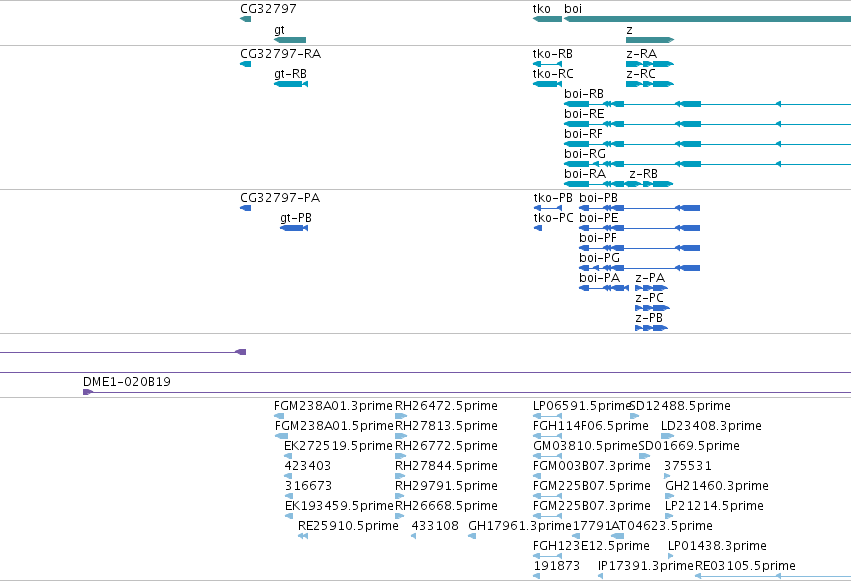The width and height of the screenshot is (851, 581).
Task: Click the boi-PA protein label
Action: [599, 278]
